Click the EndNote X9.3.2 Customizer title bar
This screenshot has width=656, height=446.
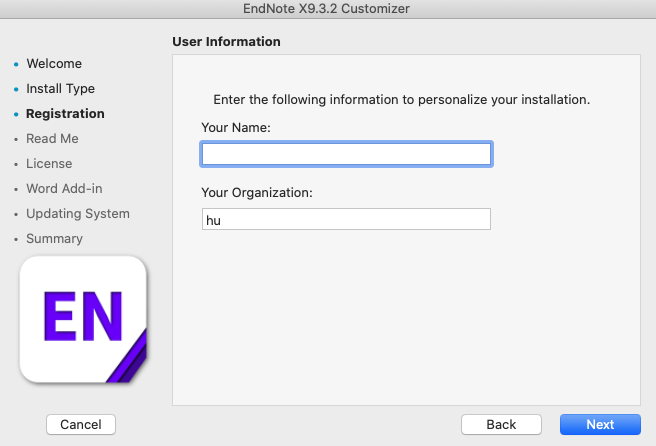click(328, 9)
